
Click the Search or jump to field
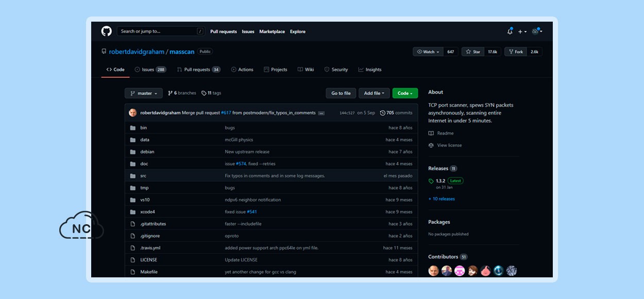[161, 31]
